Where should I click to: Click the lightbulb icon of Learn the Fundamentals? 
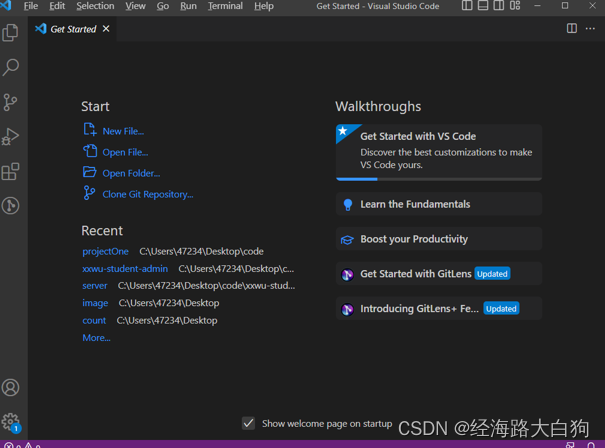click(x=348, y=205)
